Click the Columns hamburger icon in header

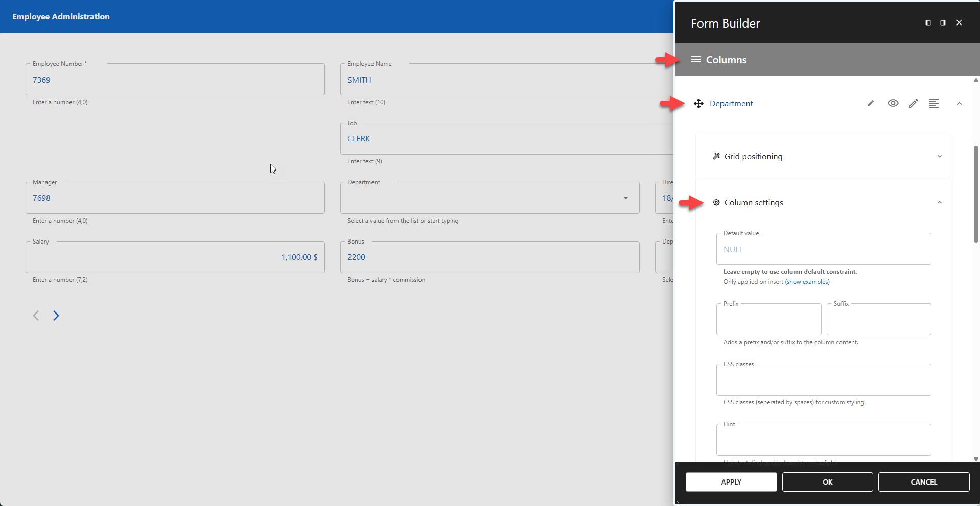click(695, 59)
